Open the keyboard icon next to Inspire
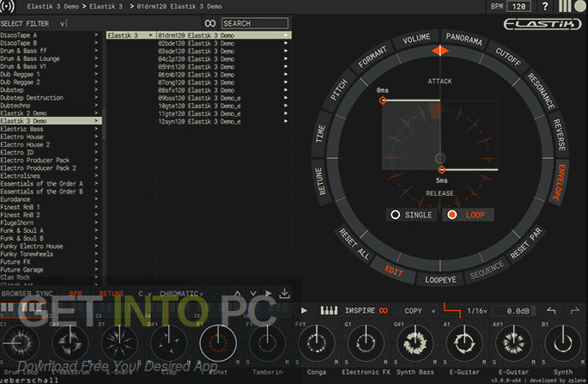This screenshot has height=384, width=588. 329,310
